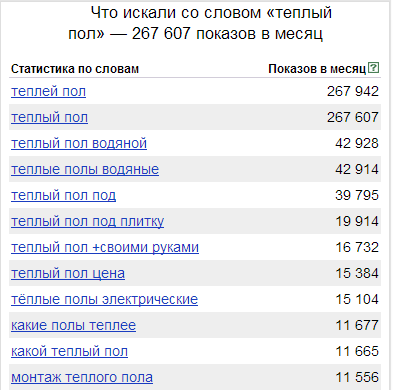Click the 19 914 impressions value
Viewport: 394px width, 390px height.
pyautogui.click(x=357, y=221)
